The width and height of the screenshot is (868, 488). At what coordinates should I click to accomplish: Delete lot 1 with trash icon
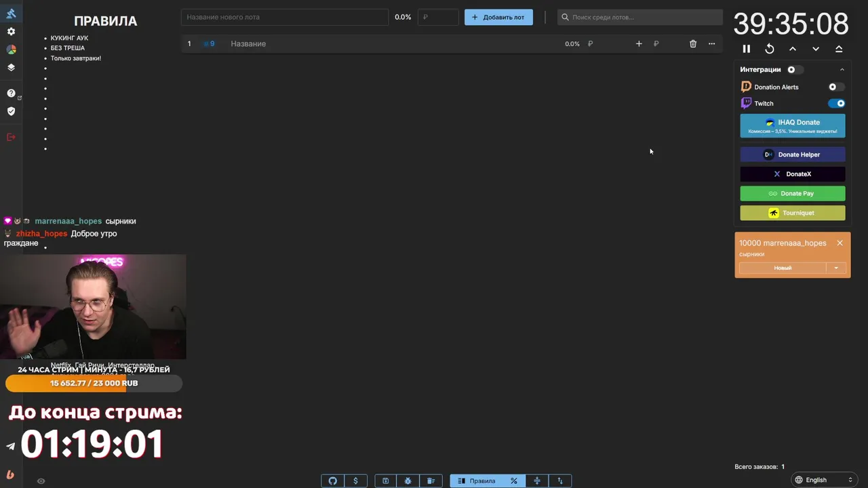tap(693, 43)
